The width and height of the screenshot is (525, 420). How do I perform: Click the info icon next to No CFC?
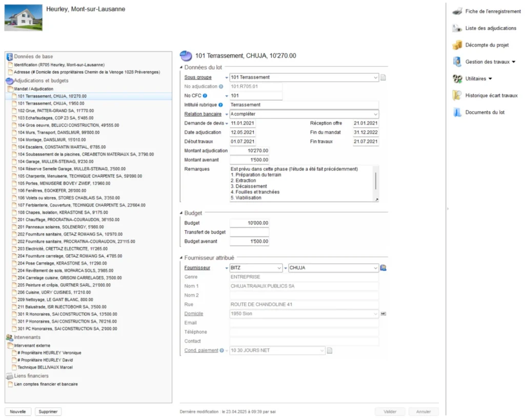[205, 96]
